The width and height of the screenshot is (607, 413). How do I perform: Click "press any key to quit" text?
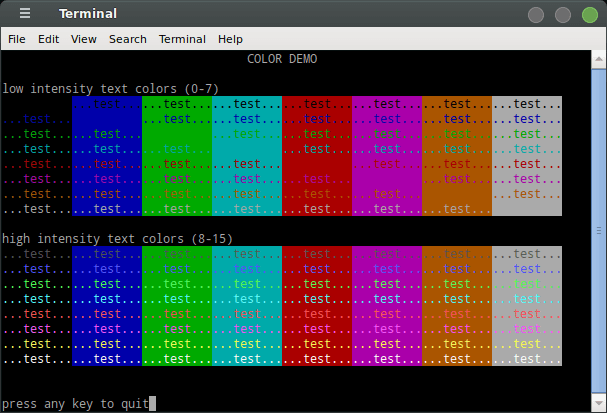click(75, 404)
